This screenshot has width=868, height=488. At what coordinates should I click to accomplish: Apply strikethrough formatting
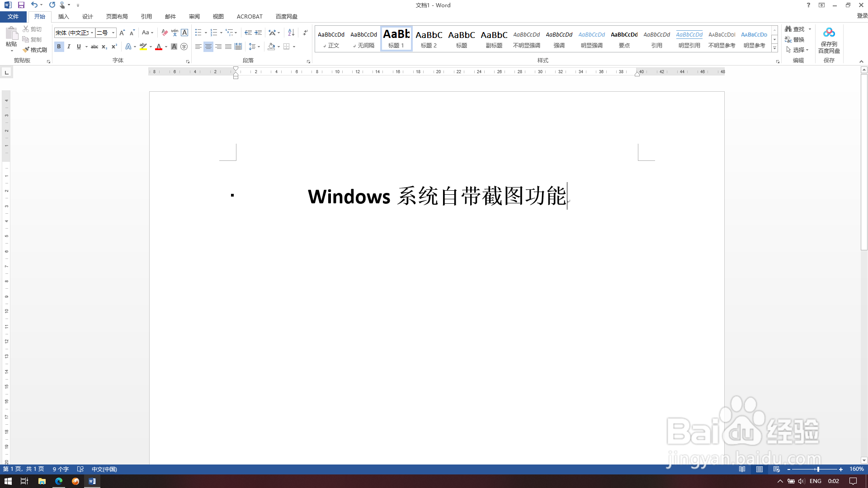coord(94,47)
